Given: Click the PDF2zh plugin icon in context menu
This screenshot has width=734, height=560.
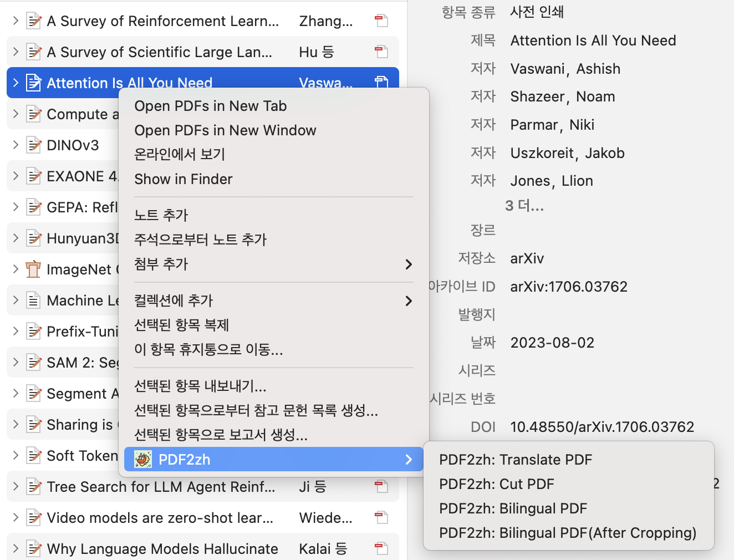Looking at the screenshot, I should tap(143, 460).
